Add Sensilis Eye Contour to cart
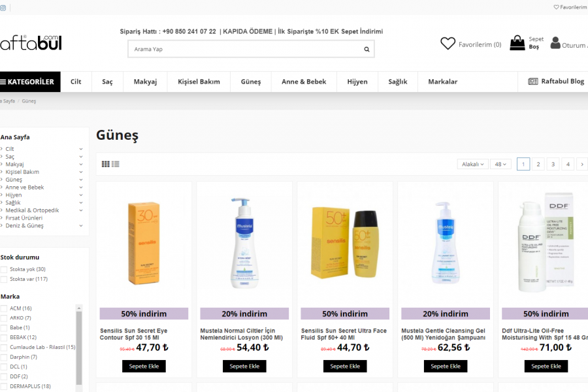Image resolution: width=588 pixels, height=392 pixels. click(144, 366)
